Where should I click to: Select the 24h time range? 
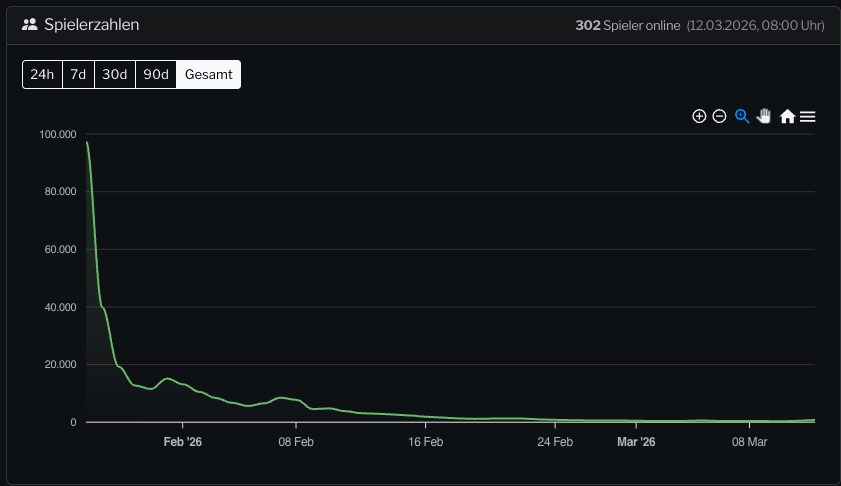click(42, 75)
